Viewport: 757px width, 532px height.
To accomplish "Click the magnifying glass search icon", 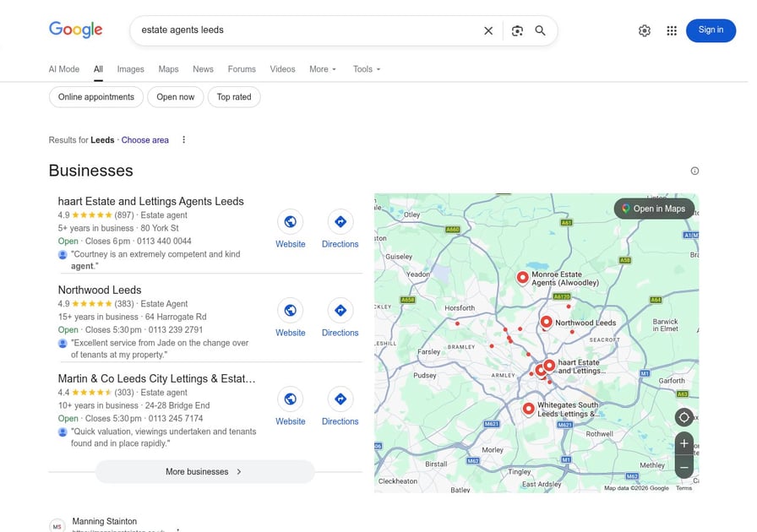I will point(540,31).
